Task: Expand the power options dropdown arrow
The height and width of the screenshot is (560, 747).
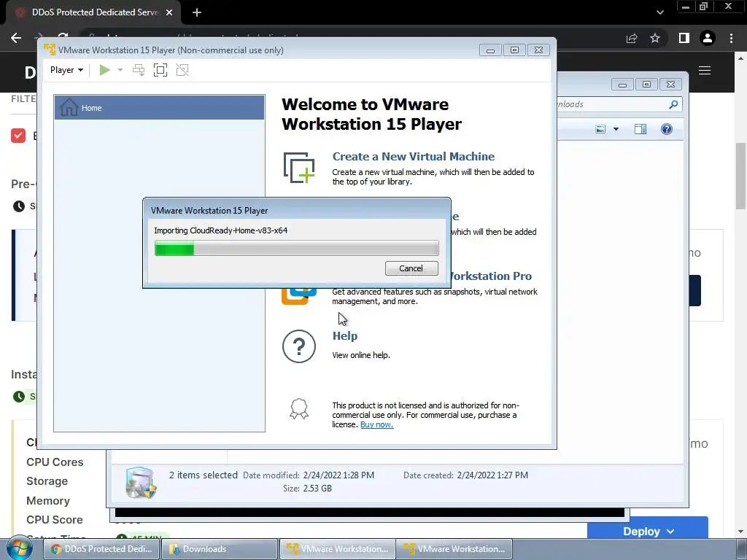Action: click(120, 70)
